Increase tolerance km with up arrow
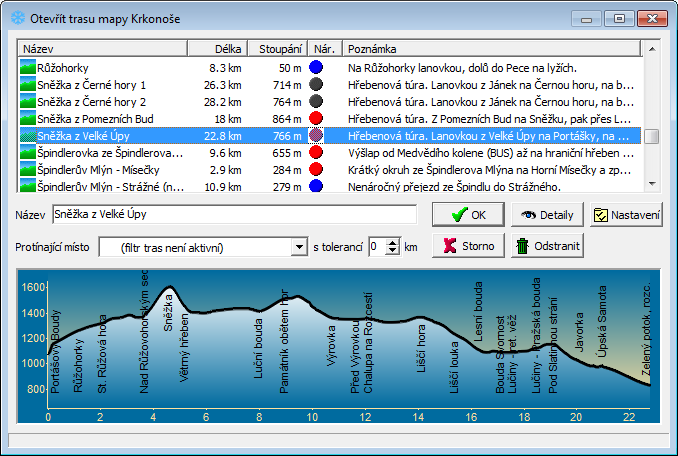 [393, 242]
